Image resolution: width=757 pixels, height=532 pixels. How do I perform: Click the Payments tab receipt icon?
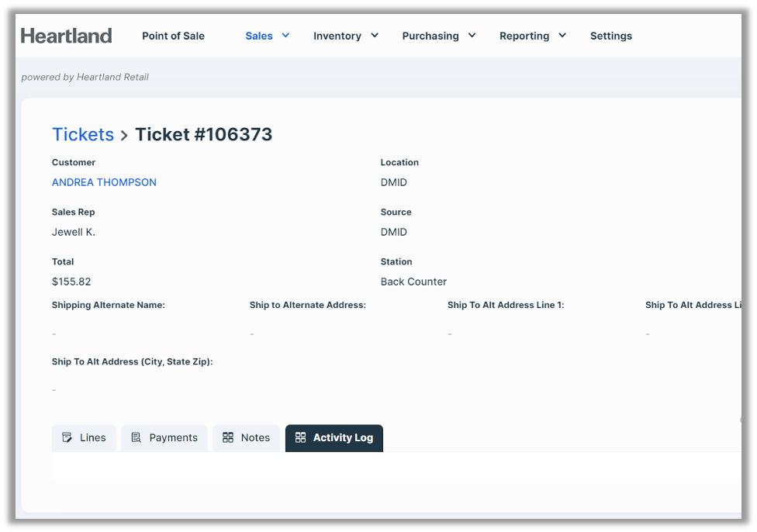[x=137, y=437]
